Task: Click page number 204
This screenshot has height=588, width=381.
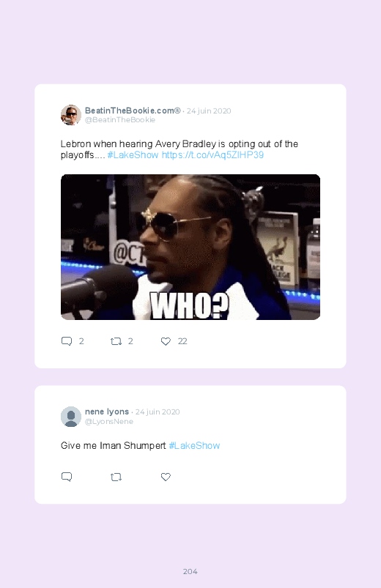Action: click(190, 571)
